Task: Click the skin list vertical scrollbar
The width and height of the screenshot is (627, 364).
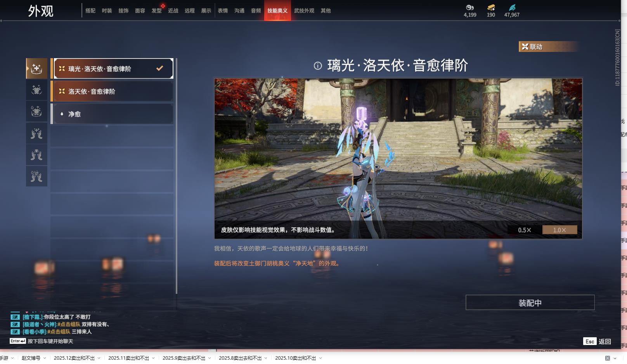Action: pos(177,176)
